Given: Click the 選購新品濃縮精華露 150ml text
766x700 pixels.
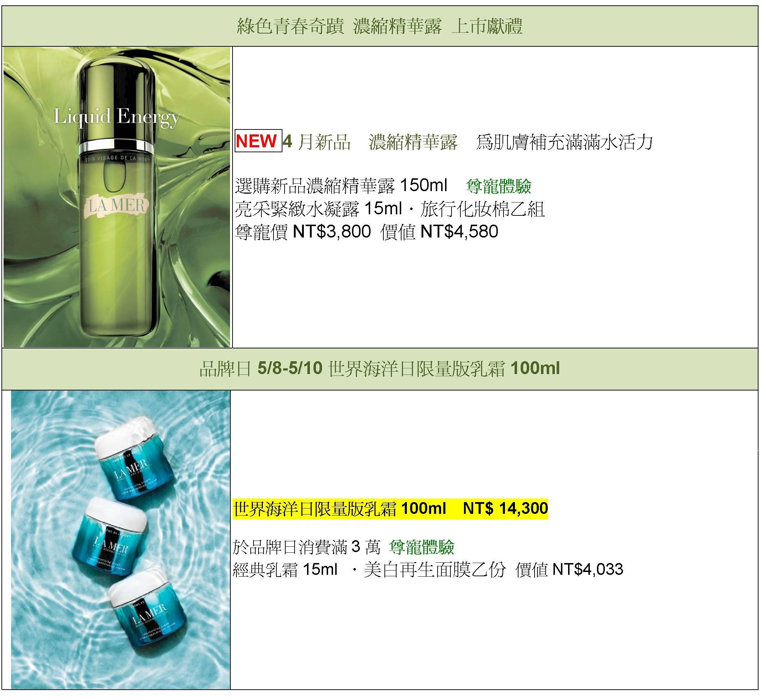Looking at the screenshot, I should pos(341,186).
